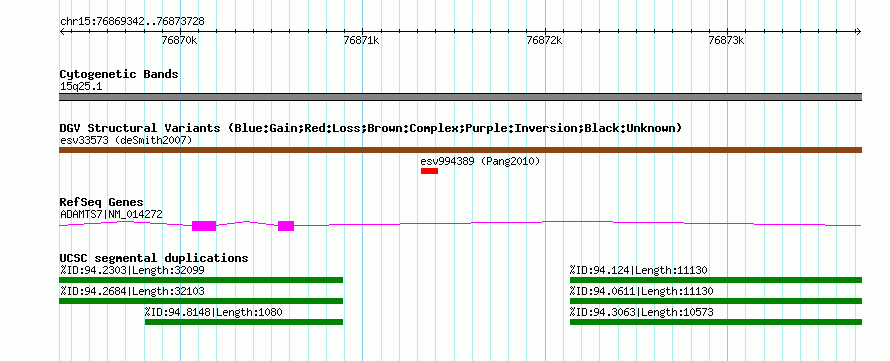Select the green bar under %ID:94.124|Length:11130
Image resolution: width=890 pixels, height=361 pixels.
pos(716,280)
